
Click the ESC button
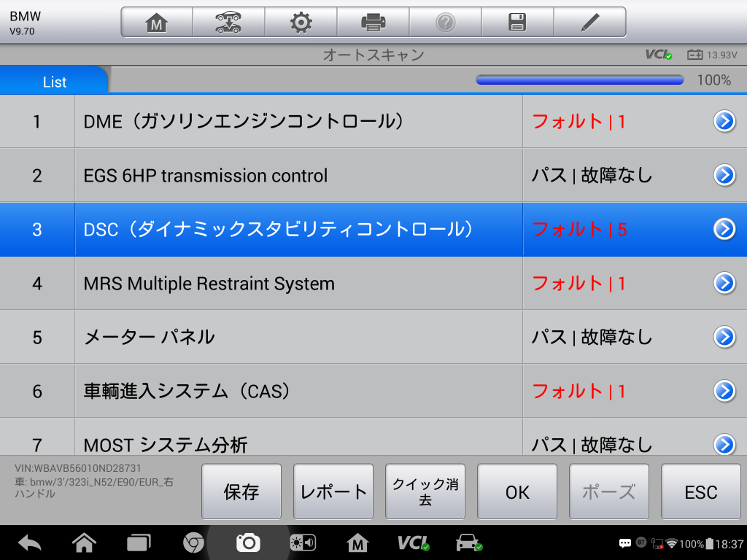point(701,491)
